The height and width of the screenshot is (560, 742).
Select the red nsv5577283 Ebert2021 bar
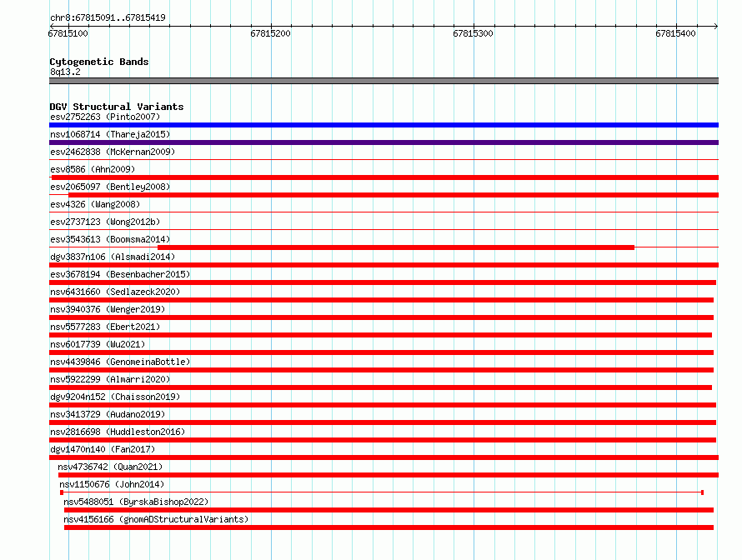[380, 335]
